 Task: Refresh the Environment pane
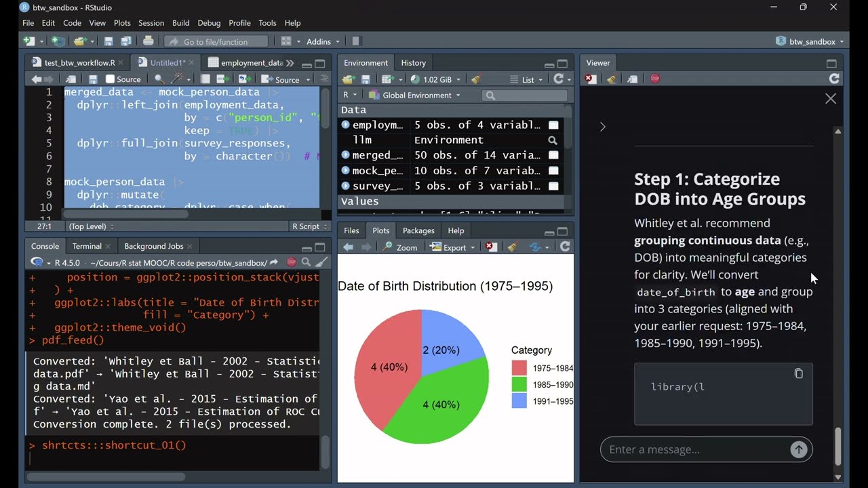click(558, 79)
